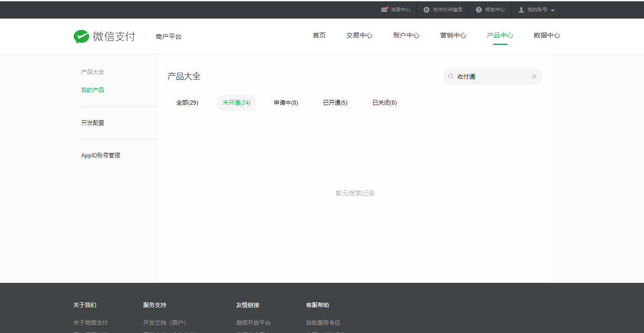Focus the search field containing 收付通
This screenshot has height=333, width=644.
click(x=493, y=77)
